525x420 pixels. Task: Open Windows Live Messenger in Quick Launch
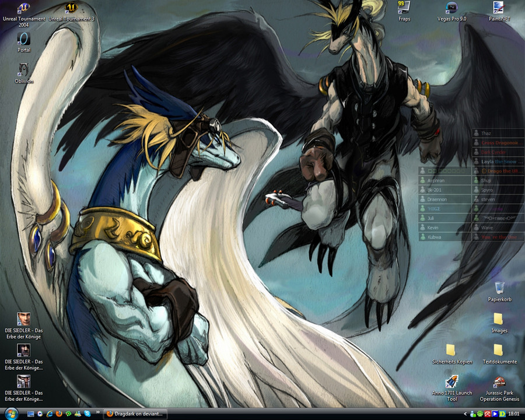pyautogui.click(x=78, y=414)
